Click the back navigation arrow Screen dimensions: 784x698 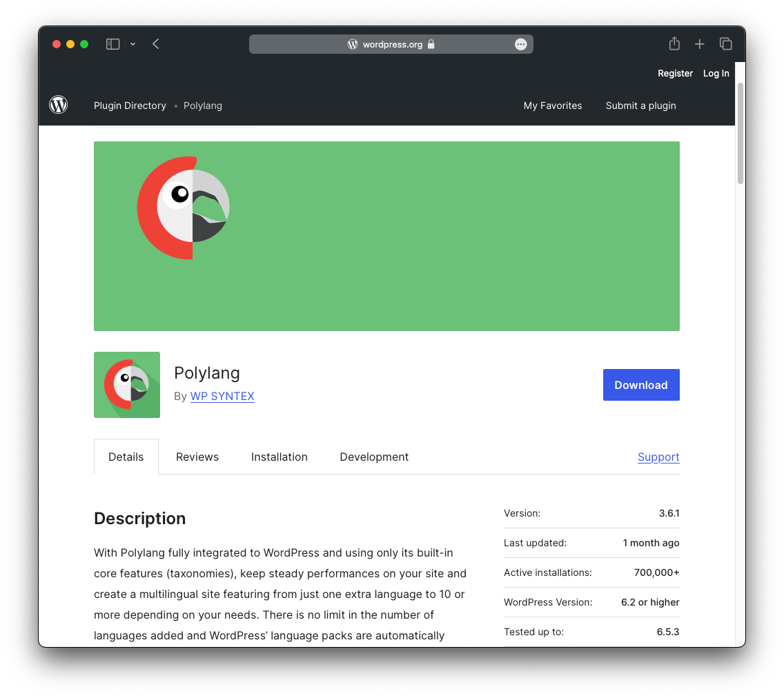tap(155, 43)
